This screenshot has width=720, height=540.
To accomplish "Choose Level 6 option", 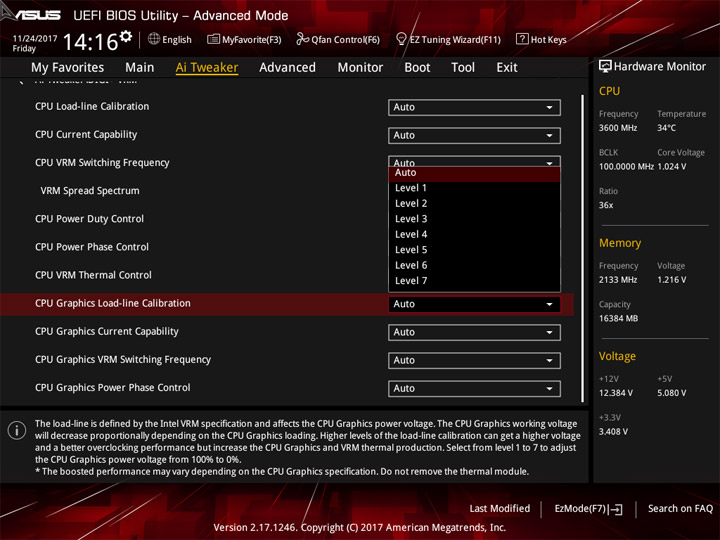I will pyautogui.click(x=474, y=265).
